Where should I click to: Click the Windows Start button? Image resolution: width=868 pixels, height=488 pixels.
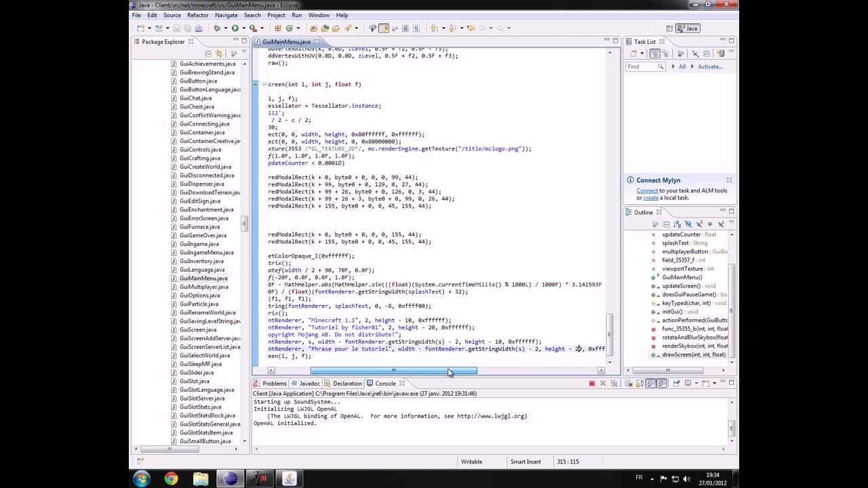[141, 479]
